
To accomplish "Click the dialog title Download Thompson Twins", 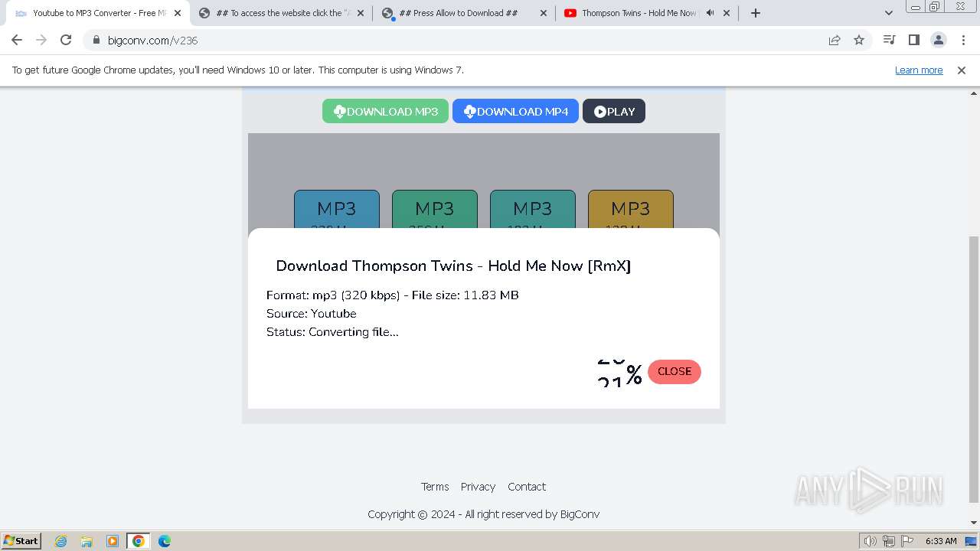I will pos(453,266).
